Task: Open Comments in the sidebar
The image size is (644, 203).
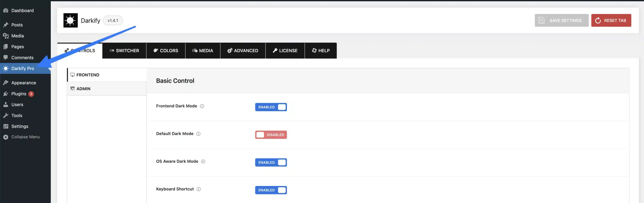Action: [25, 57]
